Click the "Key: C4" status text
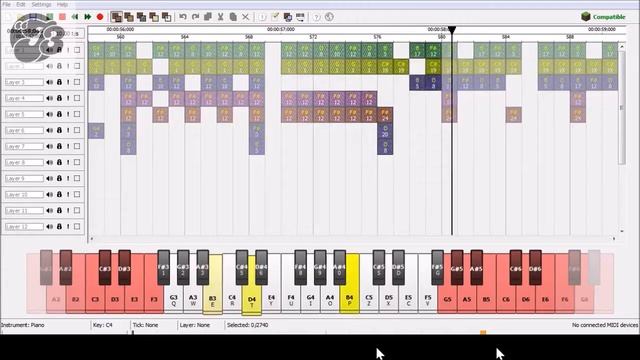640x360 pixels. 102,325
